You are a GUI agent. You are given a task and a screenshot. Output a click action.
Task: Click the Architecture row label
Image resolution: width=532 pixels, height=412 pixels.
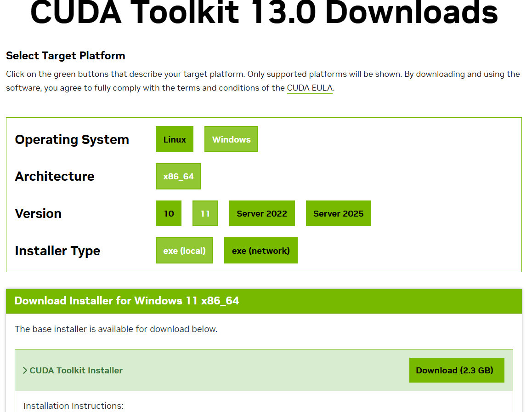55,177
